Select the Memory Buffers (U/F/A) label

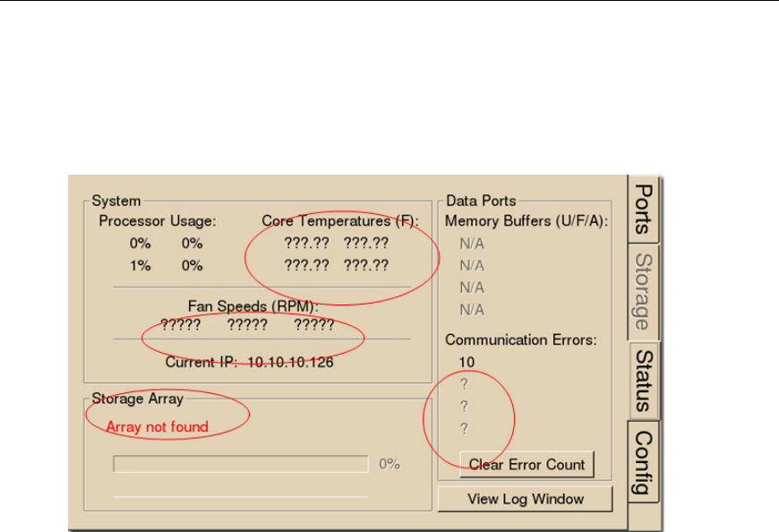point(526,221)
